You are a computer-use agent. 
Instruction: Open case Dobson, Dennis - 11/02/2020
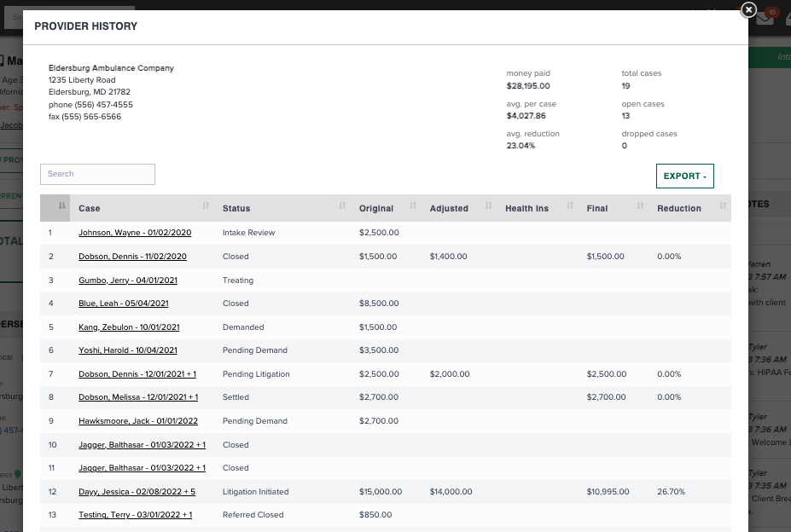pyautogui.click(x=132, y=256)
